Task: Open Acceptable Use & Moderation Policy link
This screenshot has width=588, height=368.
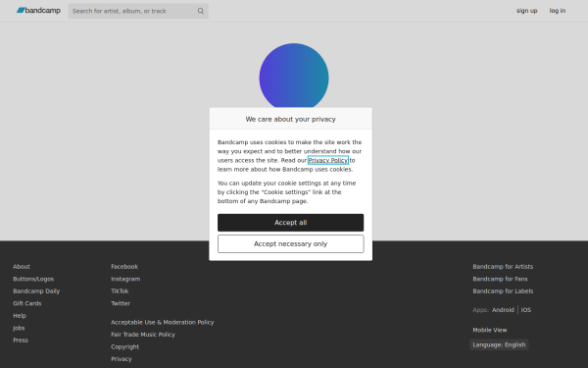Action: pyautogui.click(x=163, y=322)
